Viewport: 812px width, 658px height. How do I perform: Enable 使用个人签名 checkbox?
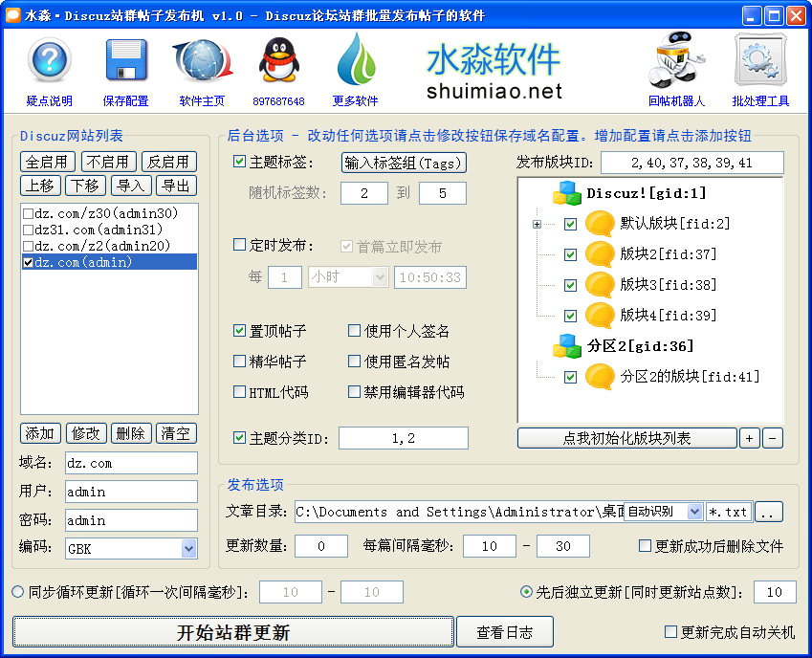point(354,330)
